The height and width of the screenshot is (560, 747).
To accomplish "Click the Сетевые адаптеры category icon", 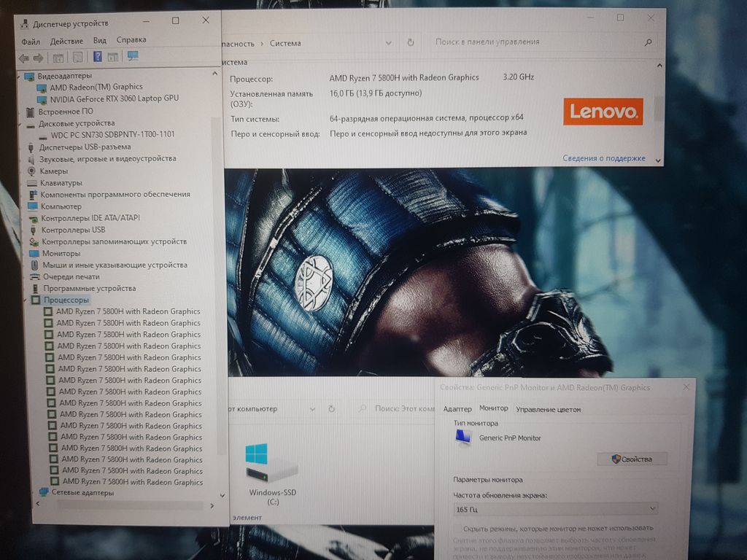I will coord(43,492).
